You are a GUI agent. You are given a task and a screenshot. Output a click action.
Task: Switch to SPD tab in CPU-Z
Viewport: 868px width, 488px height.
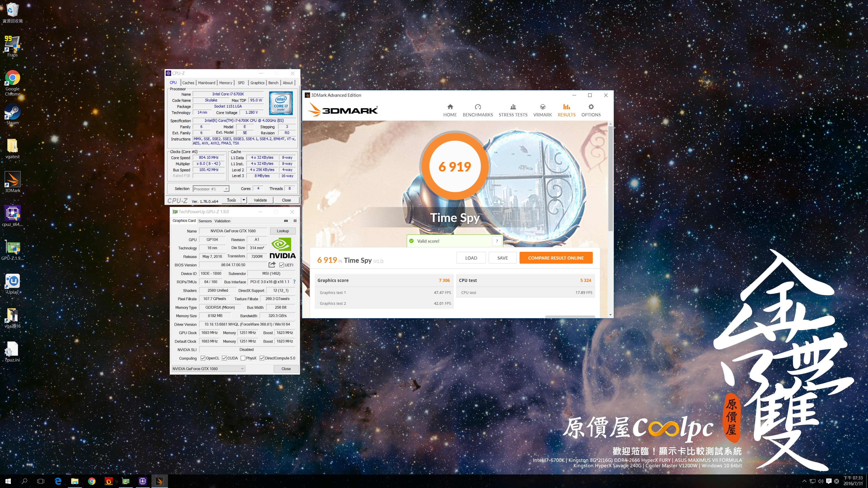[241, 83]
